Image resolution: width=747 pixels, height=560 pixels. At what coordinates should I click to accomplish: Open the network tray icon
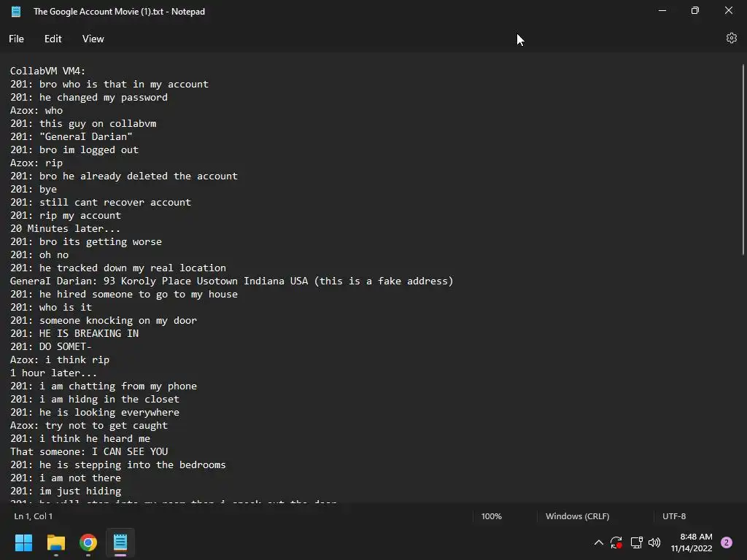[636, 542]
